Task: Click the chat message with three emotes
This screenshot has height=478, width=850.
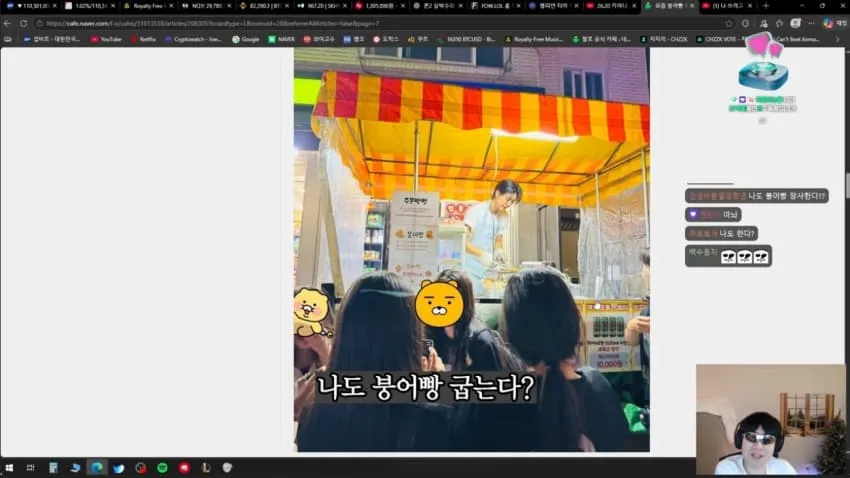Action: point(729,256)
